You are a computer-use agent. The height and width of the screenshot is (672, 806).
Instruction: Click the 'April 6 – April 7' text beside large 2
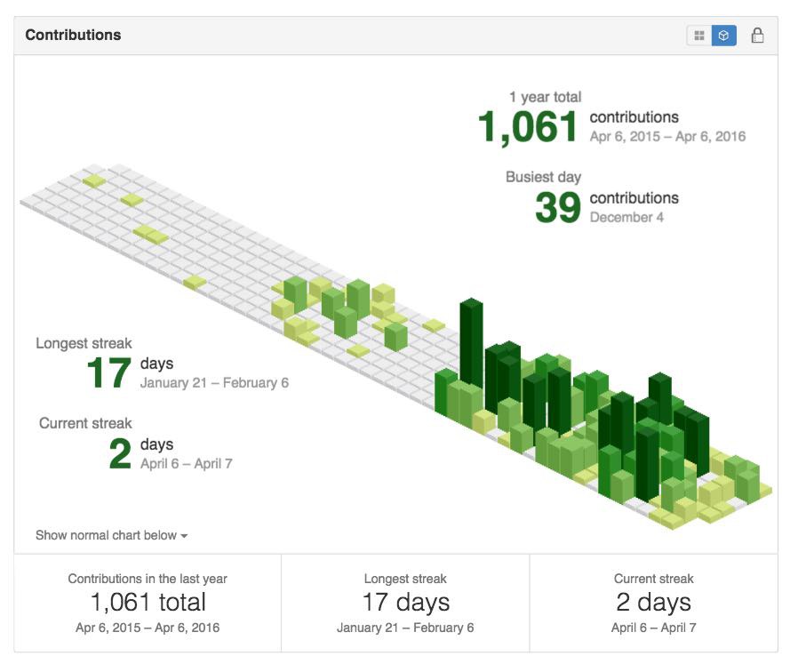click(x=186, y=464)
